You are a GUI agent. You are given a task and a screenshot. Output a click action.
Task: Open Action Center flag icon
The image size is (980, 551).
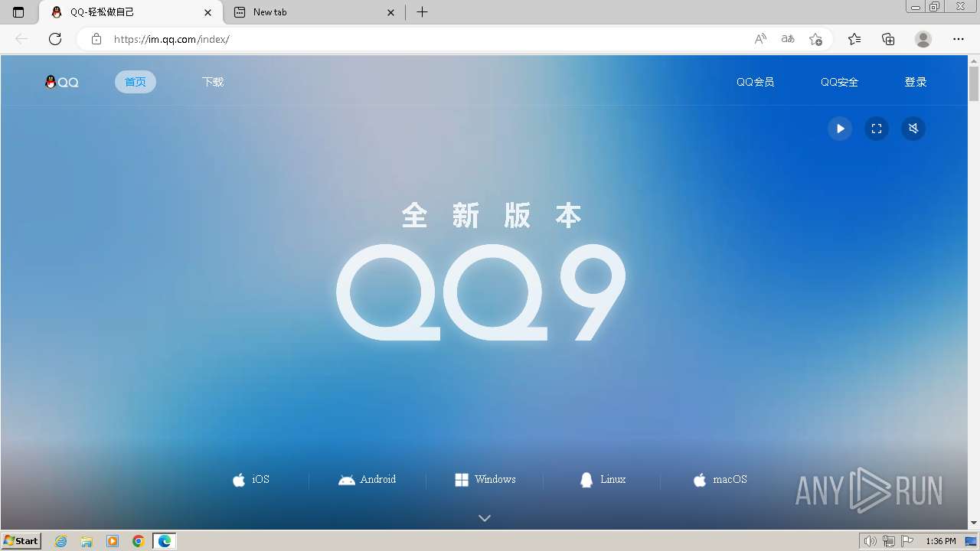[x=907, y=541]
